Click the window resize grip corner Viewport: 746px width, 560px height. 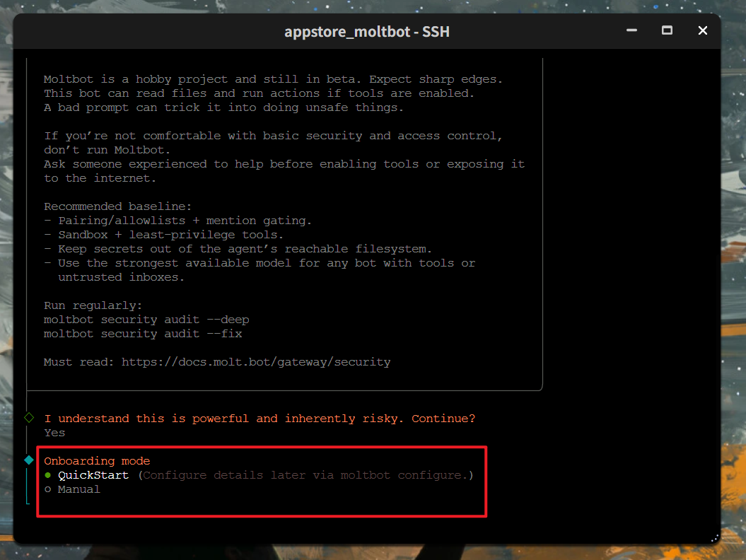click(x=715, y=539)
